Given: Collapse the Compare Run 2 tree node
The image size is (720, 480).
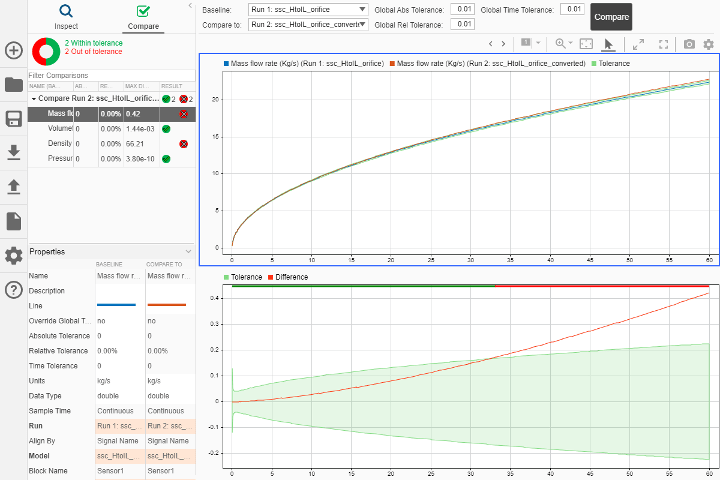Looking at the screenshot, I should pos(34,99).
